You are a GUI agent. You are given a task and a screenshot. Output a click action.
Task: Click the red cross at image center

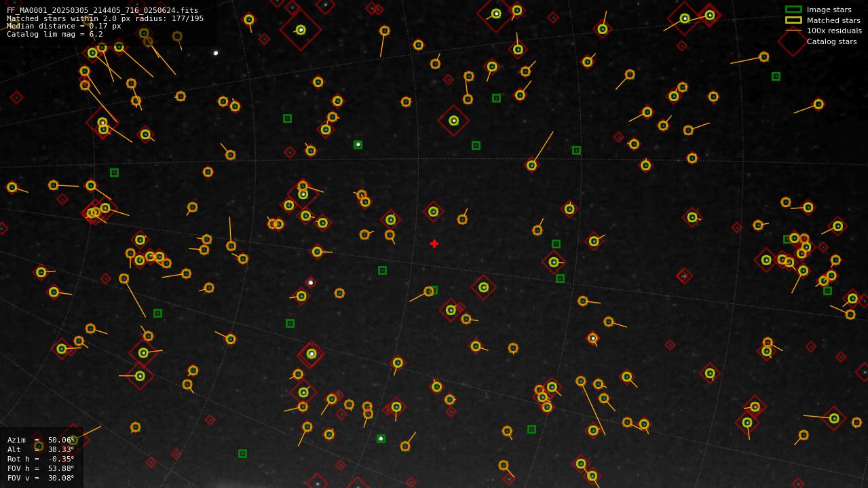click(x=434, y=244)
